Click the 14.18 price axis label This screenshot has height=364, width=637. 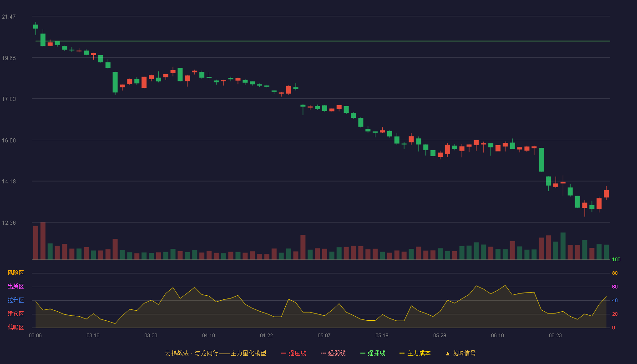9,182
